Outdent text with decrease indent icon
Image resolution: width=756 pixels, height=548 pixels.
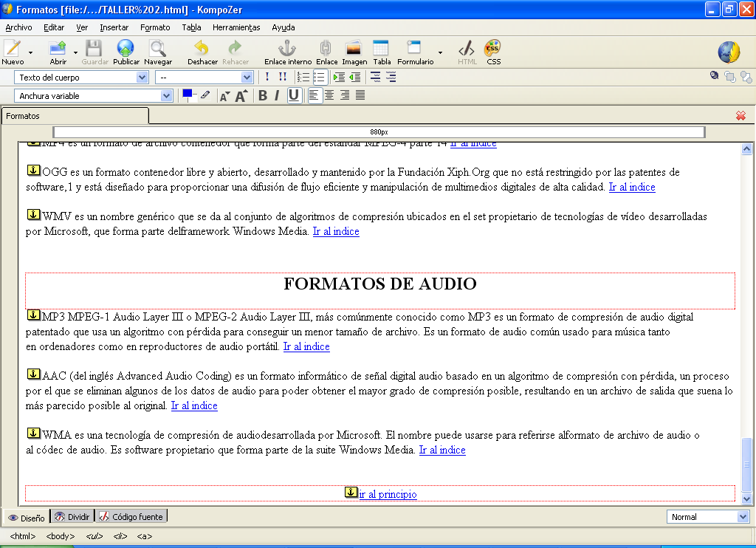click(x=355, y=78)
